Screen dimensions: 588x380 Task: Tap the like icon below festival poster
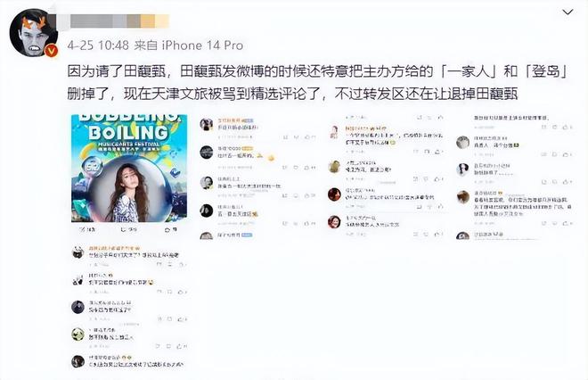tap(167, 229)
